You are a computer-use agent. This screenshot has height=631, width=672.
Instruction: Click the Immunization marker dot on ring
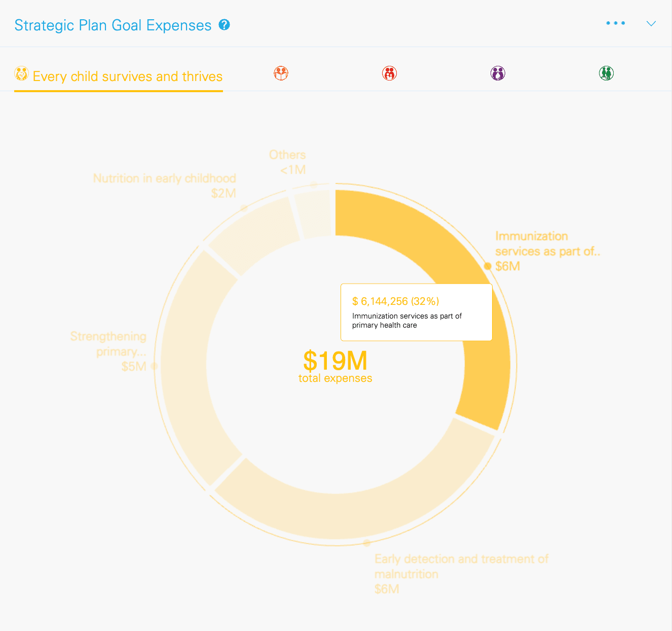point(488,266)
